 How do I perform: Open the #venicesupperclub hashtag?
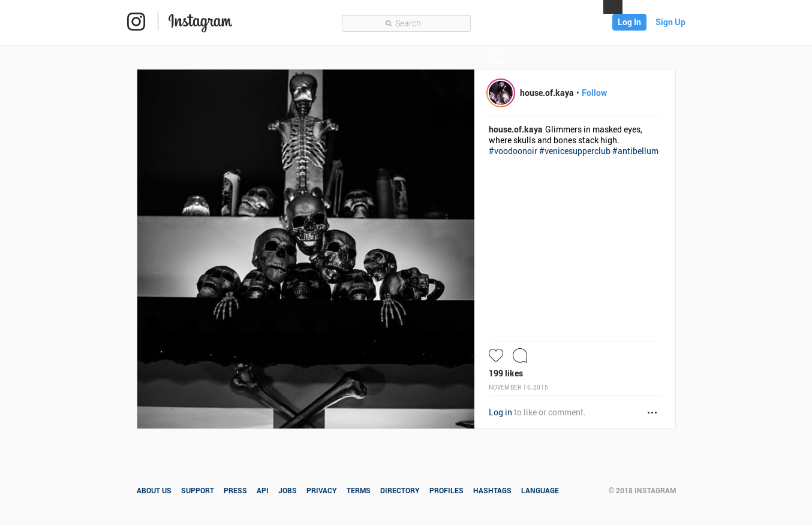tap(575, 151)
